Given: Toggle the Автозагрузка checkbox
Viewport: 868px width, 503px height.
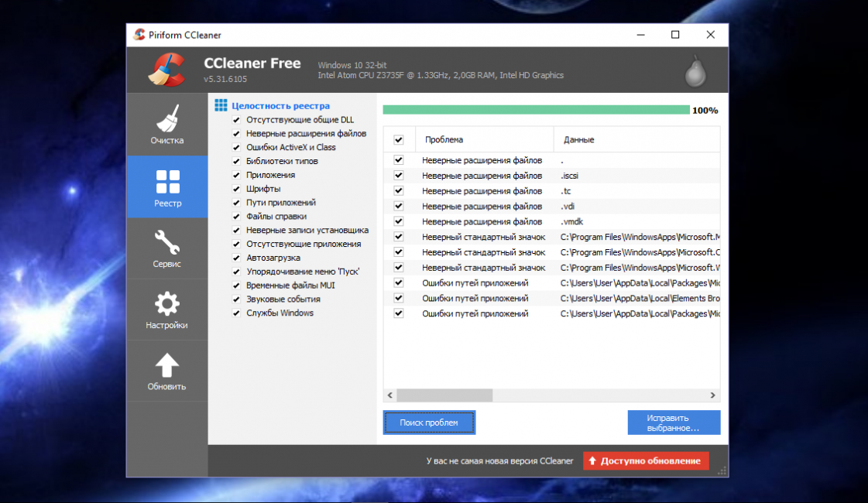Looking at the screenshot, I should click(x=236, y=258).
